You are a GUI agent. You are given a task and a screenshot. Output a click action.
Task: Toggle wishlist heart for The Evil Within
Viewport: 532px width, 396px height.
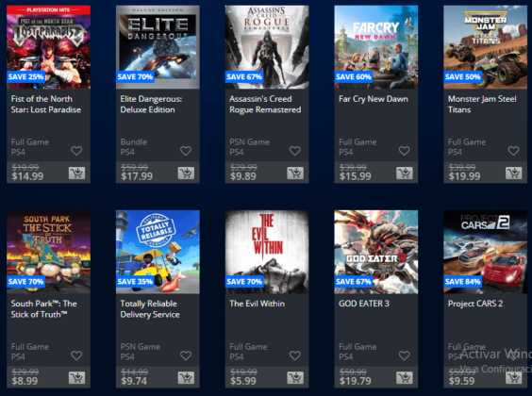[295, 355]
